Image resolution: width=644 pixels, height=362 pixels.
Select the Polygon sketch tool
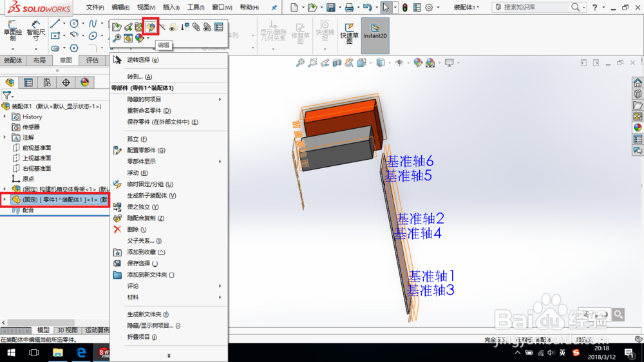pyautogui.click(x=74, y=48)
